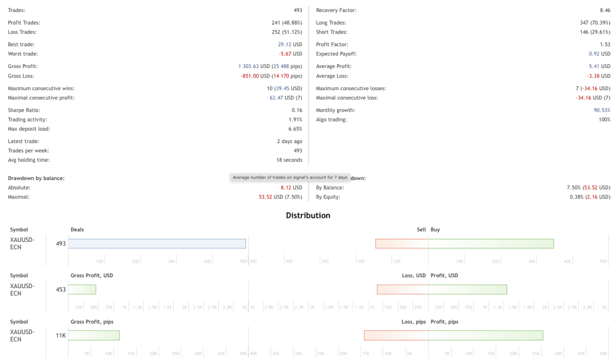Click the XAUUSD-ECN symbol in Deals row
The height and width of the screenshot is (364, 616).
pos(22,243)
